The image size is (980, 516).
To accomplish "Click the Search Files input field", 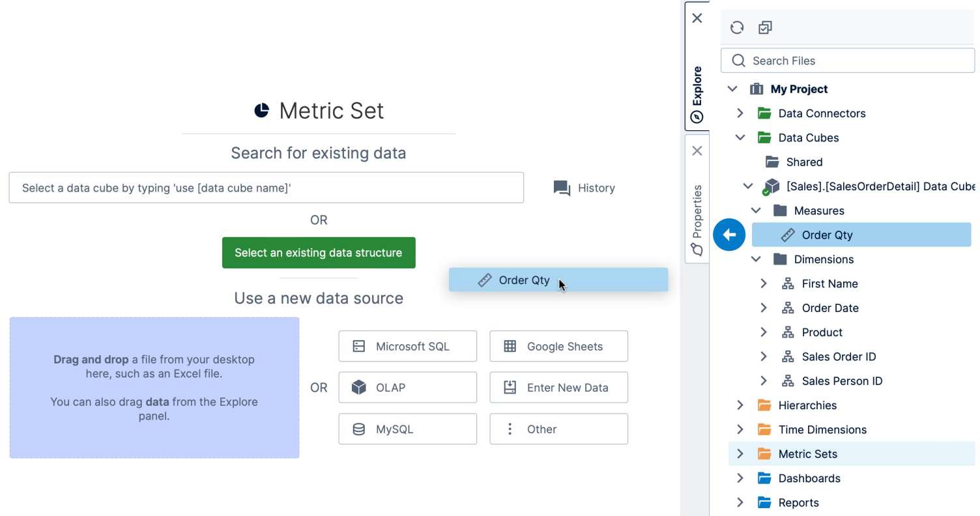I will pyautogui.click(x=854, y=61).
